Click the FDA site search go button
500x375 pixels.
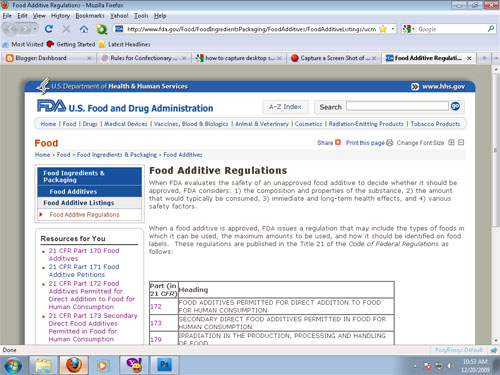455,106
